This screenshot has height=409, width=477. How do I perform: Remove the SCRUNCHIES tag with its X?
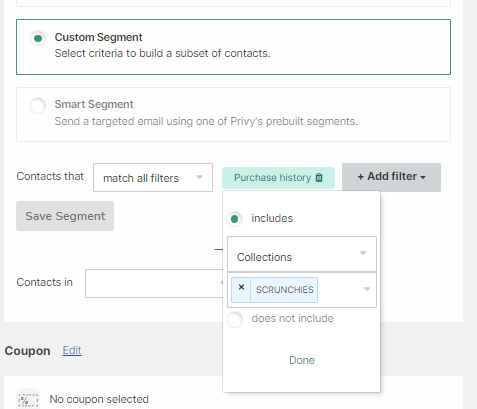(241, 287)
